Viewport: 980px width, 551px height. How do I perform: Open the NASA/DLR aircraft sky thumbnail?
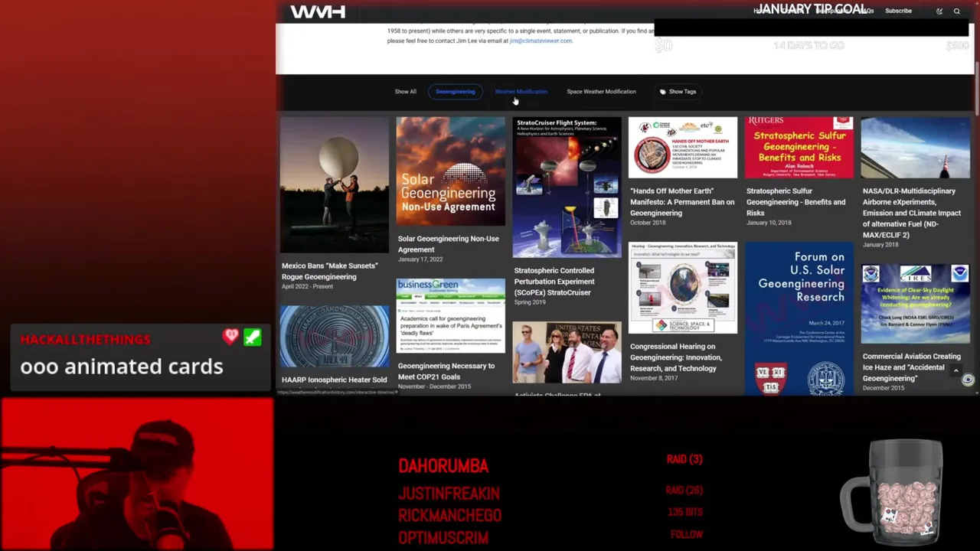point(916,147)
